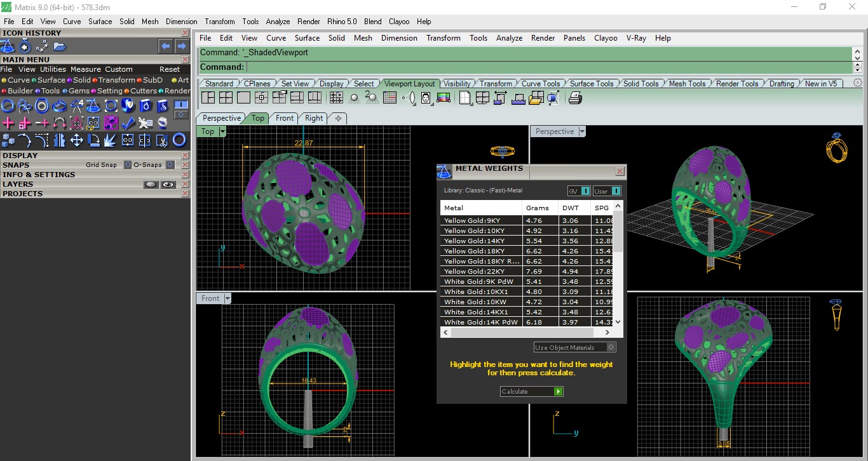Screen dimensions: 868x461
Task: Select the face portrait icon in the toolbar
Action: pos(426,98)
